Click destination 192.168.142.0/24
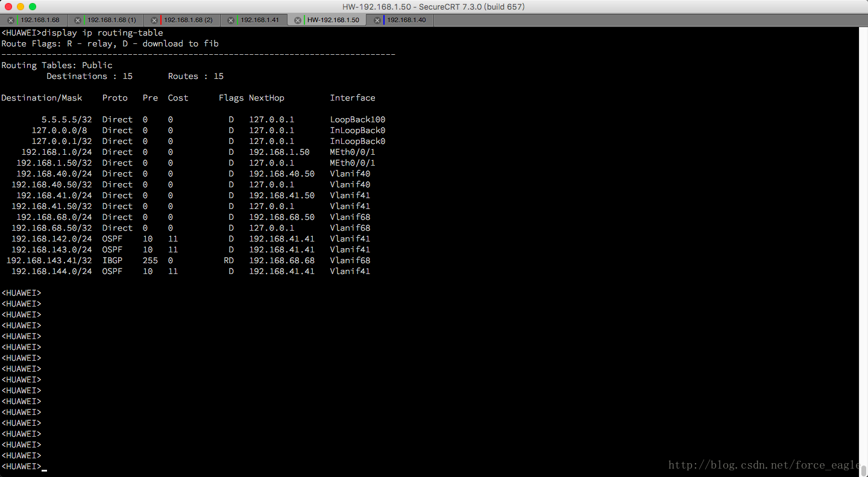The width and height of the screenshot is (868, 477). (x=52, y=238)
